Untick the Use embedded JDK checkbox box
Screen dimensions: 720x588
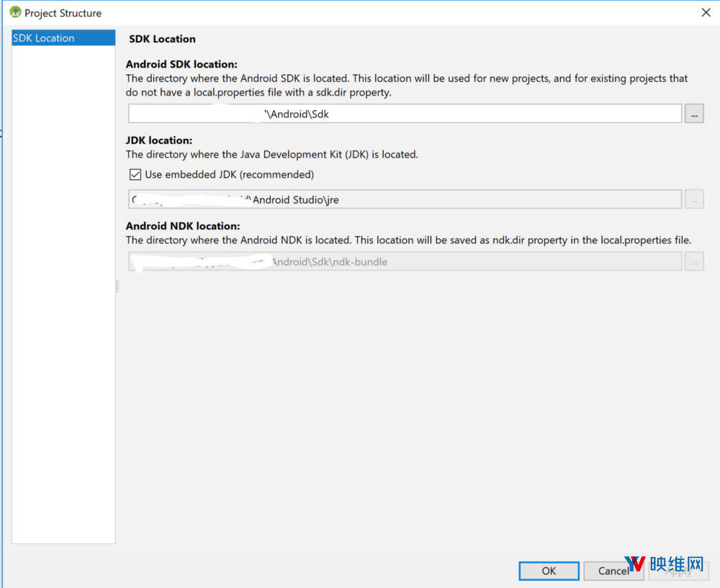pyautogui.click(x=135, y=174)
